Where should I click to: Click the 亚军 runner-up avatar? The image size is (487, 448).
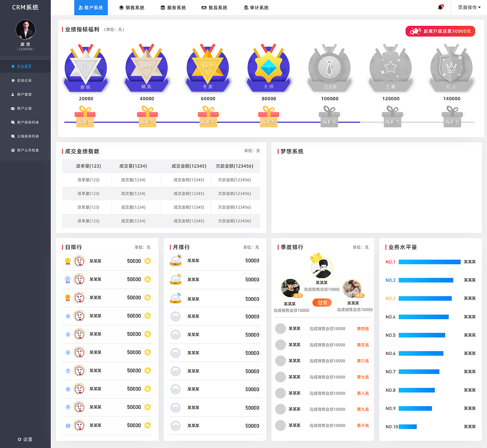[x=290, y=288]
